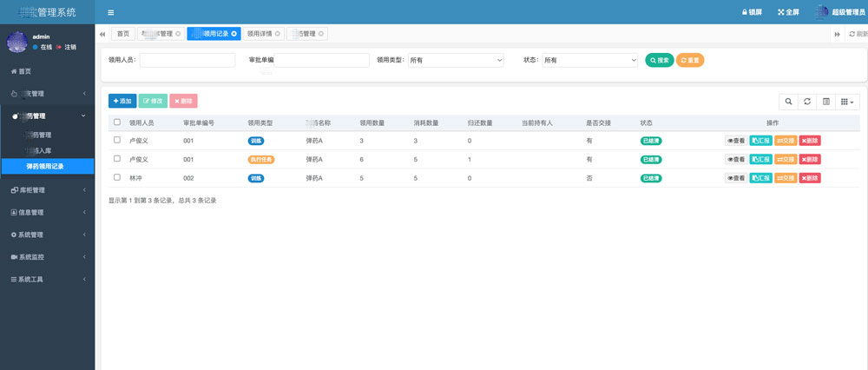Screen dimensions: 868x370
Task: Expand the 系统监控 sidebar menu
Action: pos(47,257)
